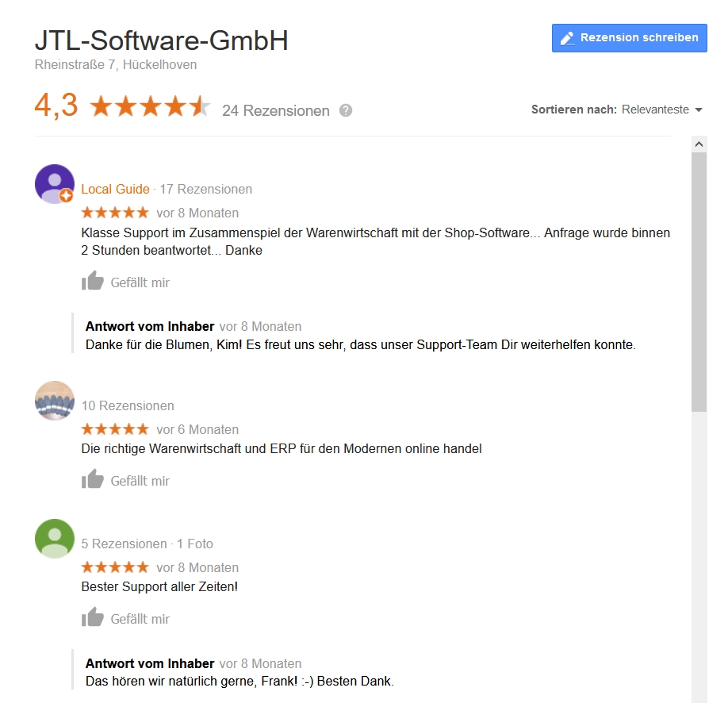Open the photo avatar of 10-review user

coord(55,401)
